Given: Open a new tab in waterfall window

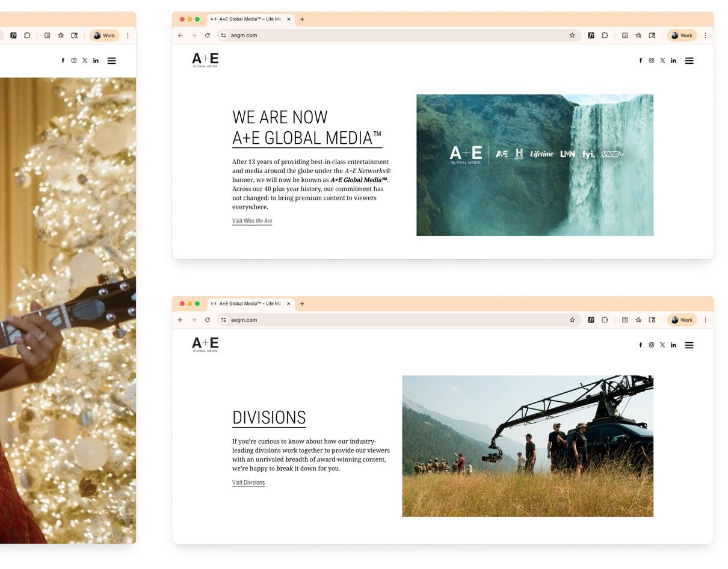Looking at the screenshot, I should pyautogui.click(x=302, y=19).
